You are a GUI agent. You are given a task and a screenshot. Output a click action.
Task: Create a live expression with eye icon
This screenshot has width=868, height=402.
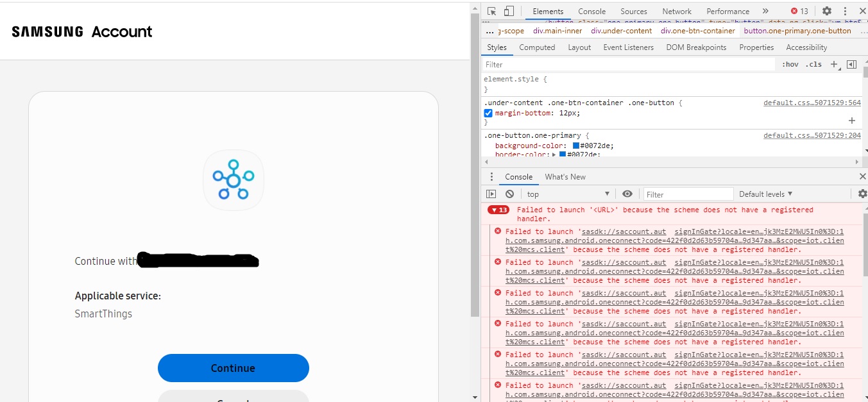click(x=627, y=194)
